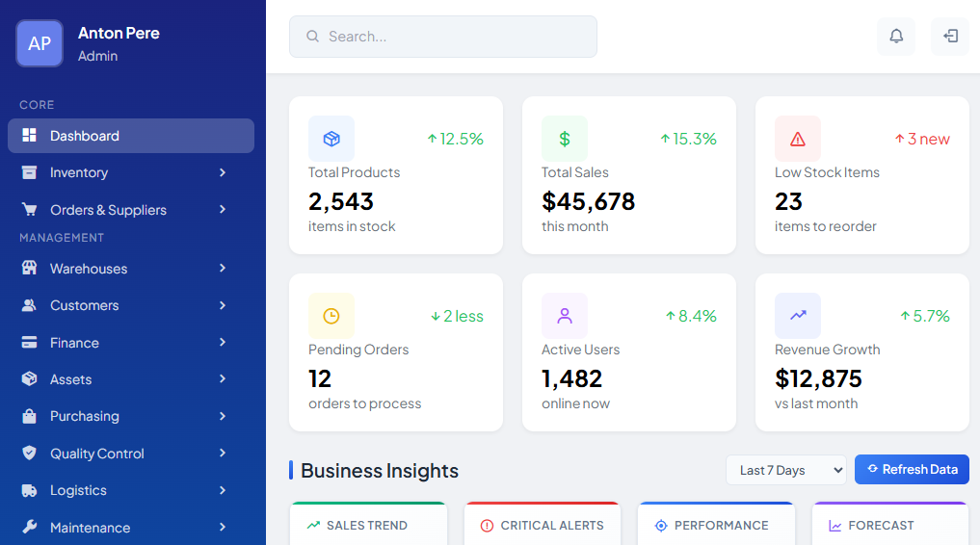Click the Pending Orders clock icon
Image resolution: width=980 pixels, height=545 pixels.
tap(331, 316)
